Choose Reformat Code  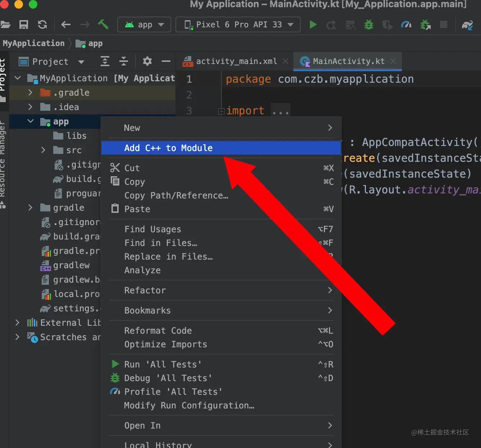[221, 330]
